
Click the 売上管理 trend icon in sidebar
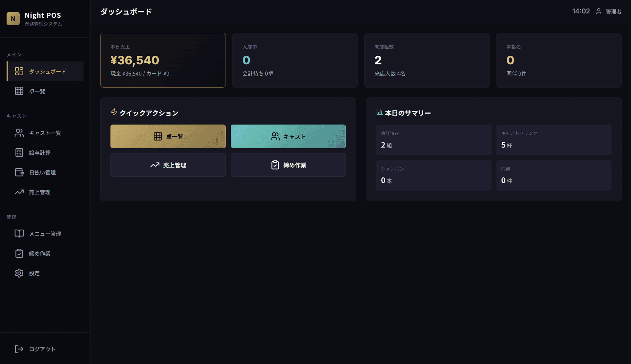point(19,192)
